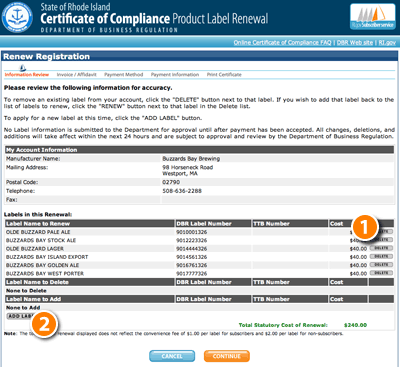Click DBR label number 9017777326
The height and width of the screenshot is (367, 400).
point(192,274)
